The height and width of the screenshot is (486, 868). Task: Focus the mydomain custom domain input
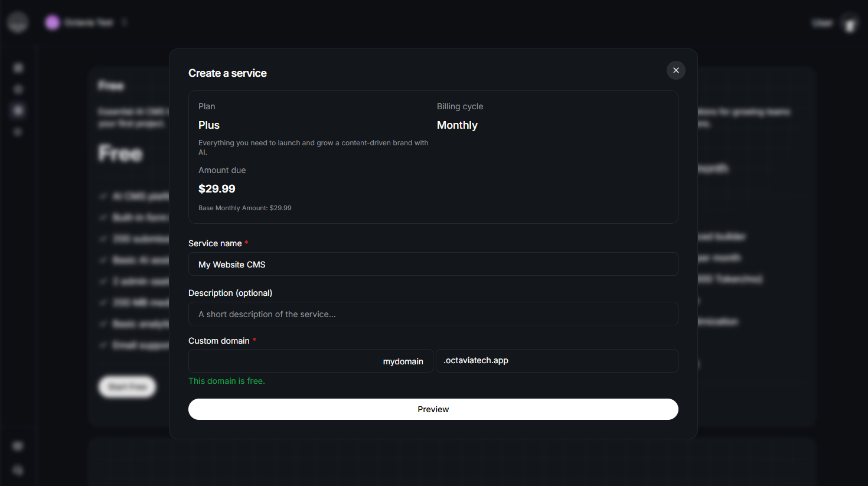pyautogui.click(x=310, y=360)
